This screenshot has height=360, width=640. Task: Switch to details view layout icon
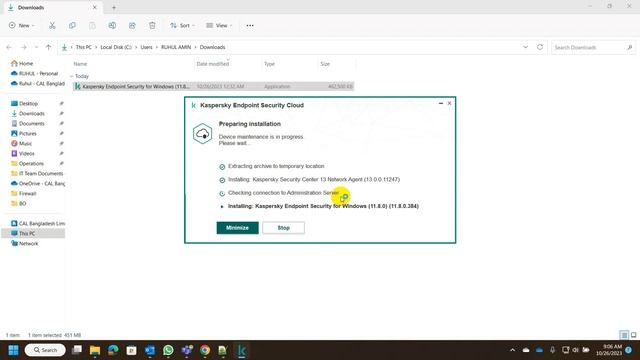pos(624,335)
